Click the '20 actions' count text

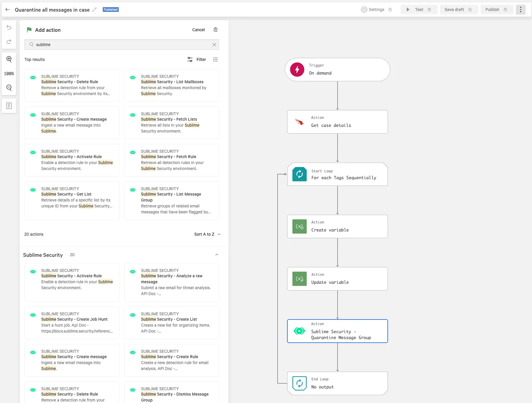pyautogui.click(x=34, y=234)
